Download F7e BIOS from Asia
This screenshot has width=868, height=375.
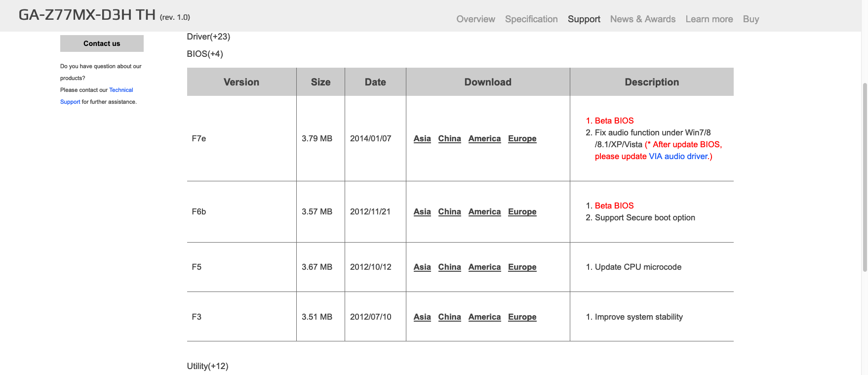coord(422,139)
